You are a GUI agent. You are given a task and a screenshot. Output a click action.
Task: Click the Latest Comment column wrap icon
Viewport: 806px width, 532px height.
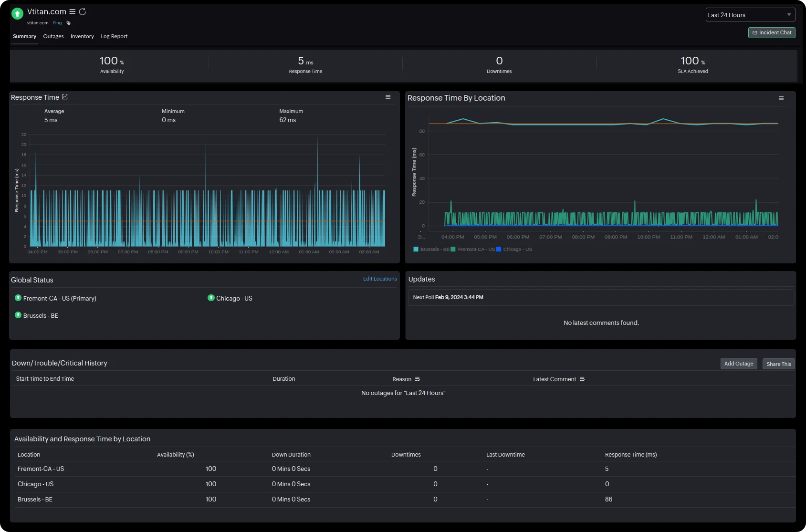click(x=582, y=379)
